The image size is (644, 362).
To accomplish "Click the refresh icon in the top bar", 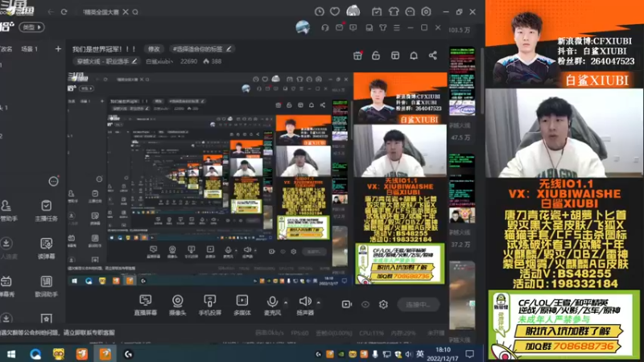I will pos(64,12).
